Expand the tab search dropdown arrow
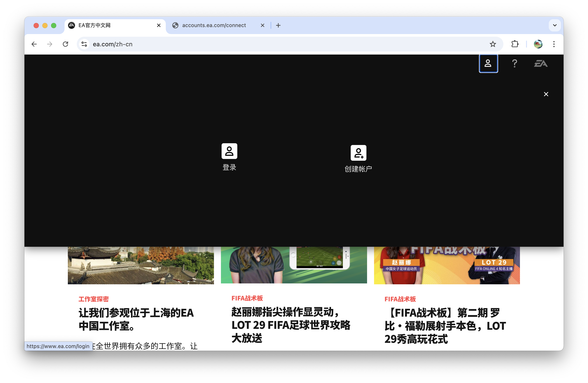The width and height of the screenshot is (588, 383). pos(555,26)
